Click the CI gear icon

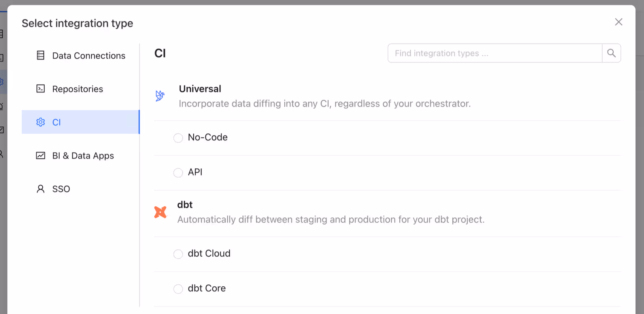coord(40,122)
